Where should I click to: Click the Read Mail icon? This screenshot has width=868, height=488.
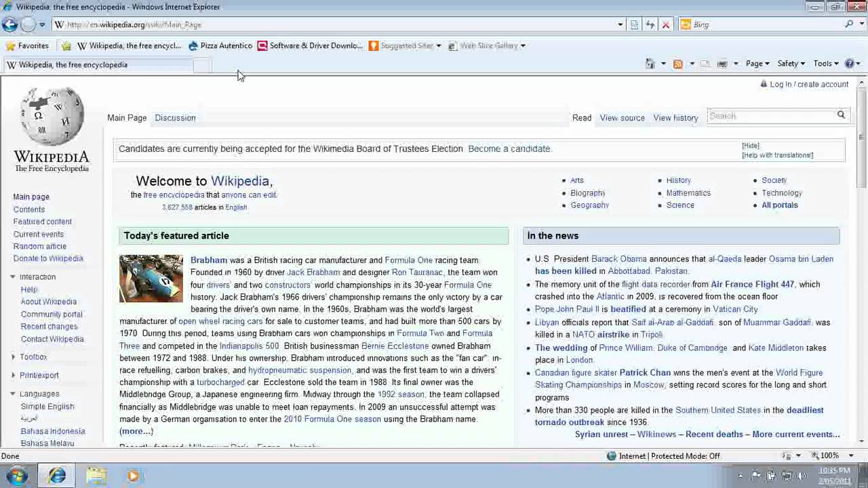[x=705, y=63]
